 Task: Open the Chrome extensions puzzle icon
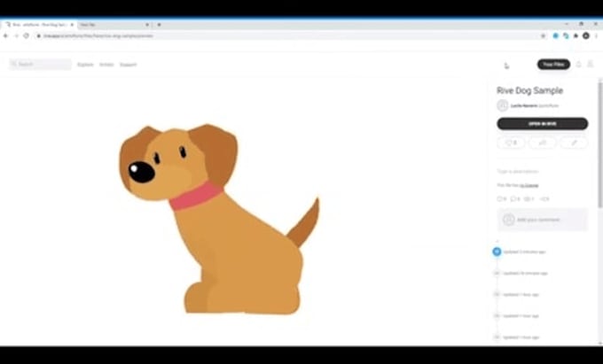(576, 35)
